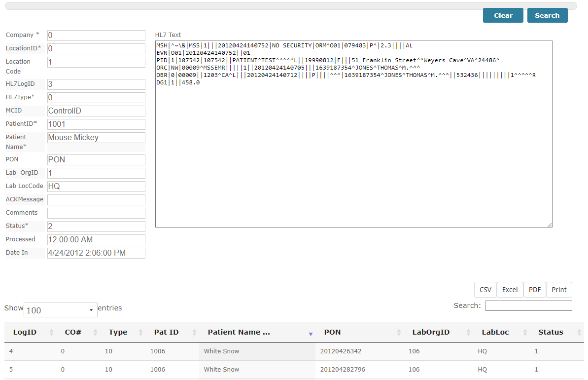Focus the Patient Name field
588x380 pixels.
(96, 137)
